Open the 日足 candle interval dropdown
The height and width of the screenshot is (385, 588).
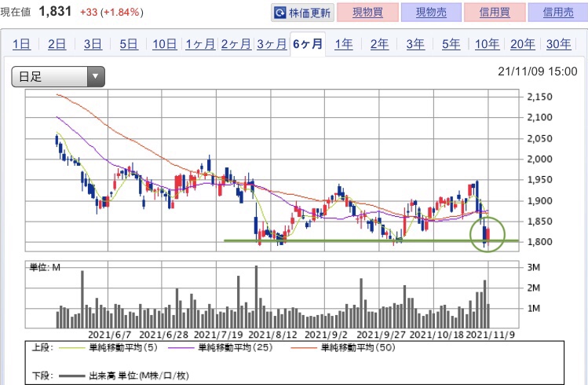pyautogui.click(x=58, y=76)
